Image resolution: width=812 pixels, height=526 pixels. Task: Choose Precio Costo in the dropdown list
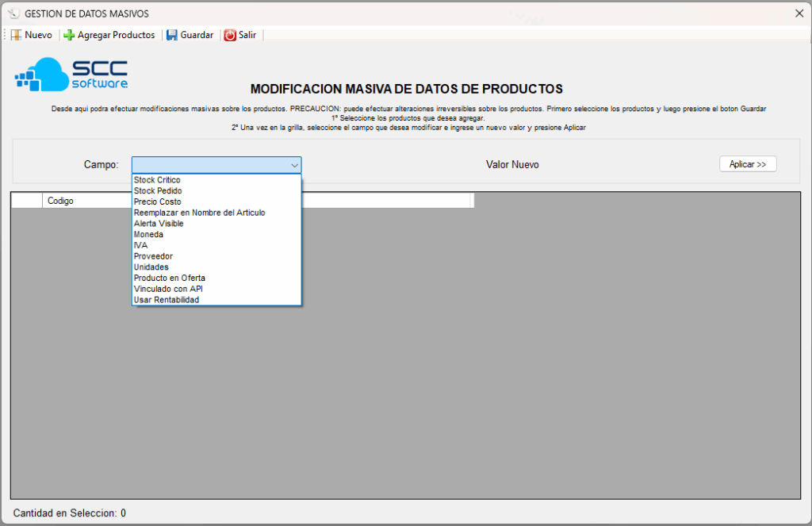[x=157, y=202]
